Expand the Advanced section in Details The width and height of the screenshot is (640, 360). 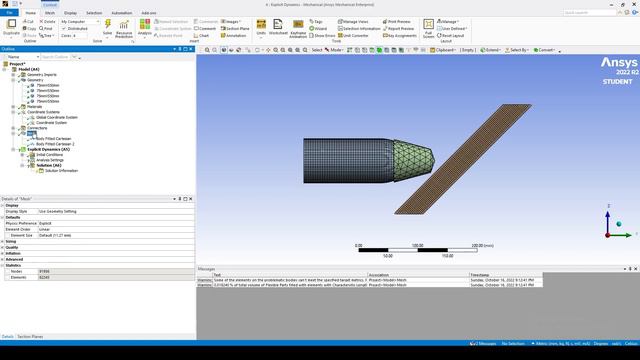[x=2, y=260]
